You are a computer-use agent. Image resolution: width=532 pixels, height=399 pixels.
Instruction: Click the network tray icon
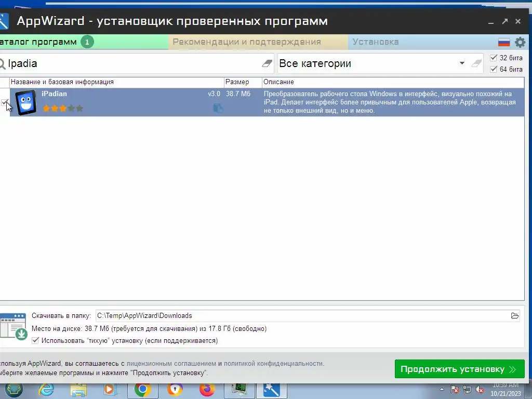coord(467,390)
